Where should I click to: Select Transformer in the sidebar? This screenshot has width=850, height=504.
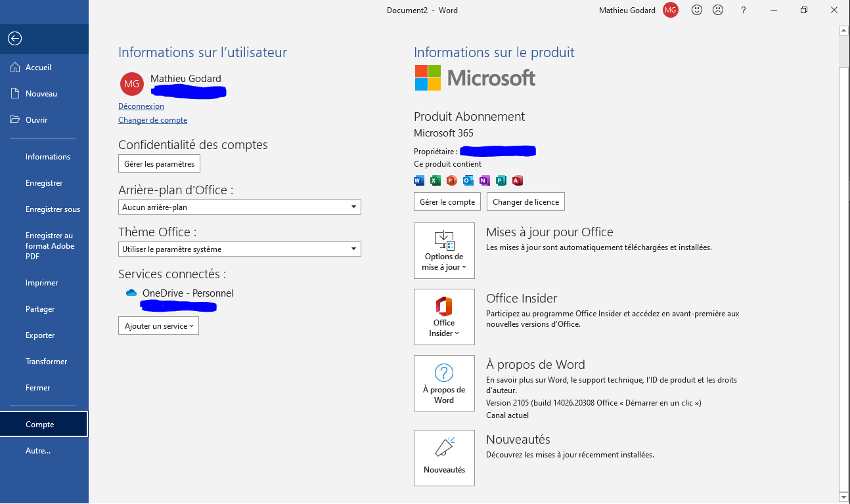pos(44,362)
